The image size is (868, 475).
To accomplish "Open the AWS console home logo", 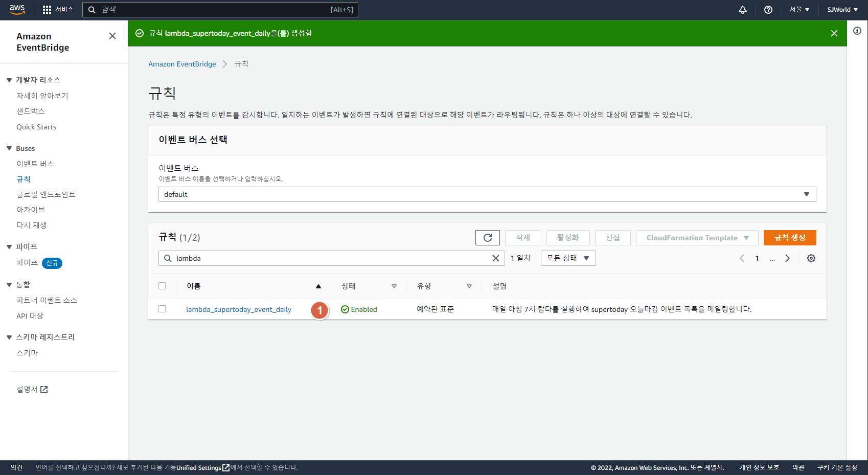I will coord(17,9).
